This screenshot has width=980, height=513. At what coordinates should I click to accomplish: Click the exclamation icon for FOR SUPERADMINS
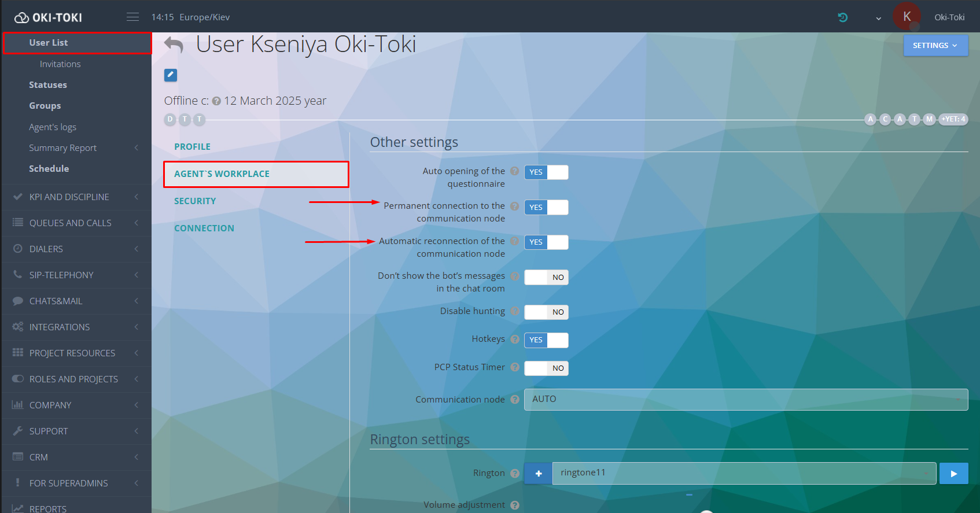[18, 483]
